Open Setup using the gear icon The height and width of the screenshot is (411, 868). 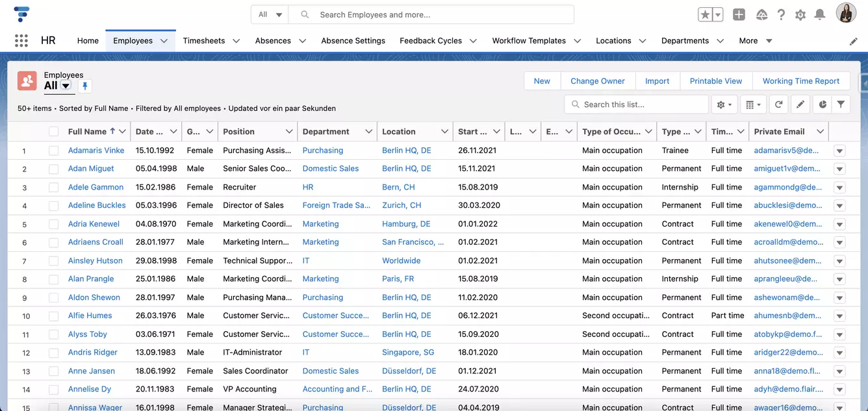pos(800,14)
